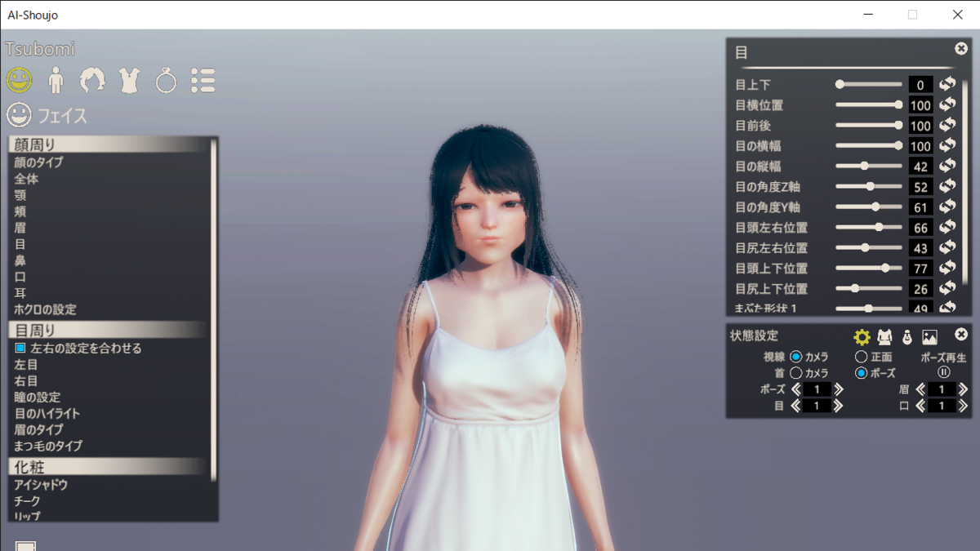Set 視線 to 正面
Screen dimensions: 980x551
pos(861,357)
